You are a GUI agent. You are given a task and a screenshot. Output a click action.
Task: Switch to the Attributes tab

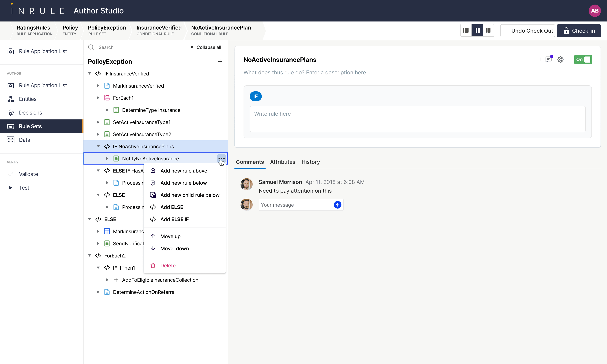click(282, 162)
